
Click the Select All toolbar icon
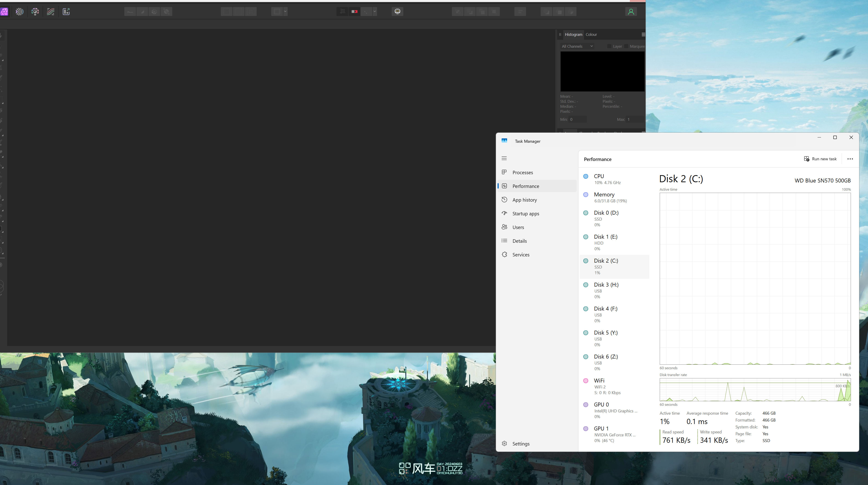point(227,12)
